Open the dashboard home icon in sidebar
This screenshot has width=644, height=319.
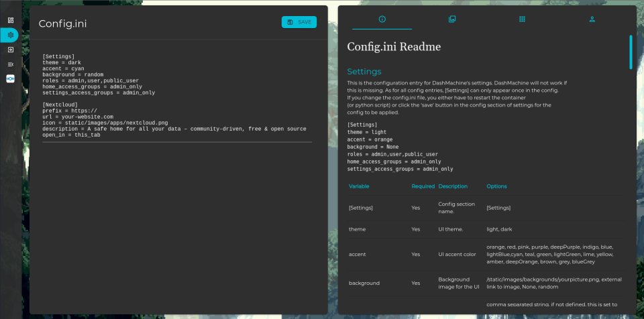(10, 20)
